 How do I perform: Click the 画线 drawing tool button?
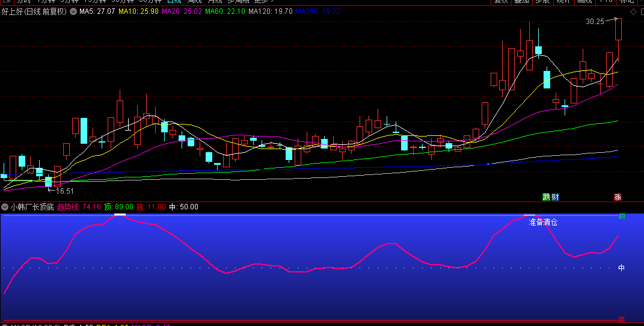[x=584, y=1]
